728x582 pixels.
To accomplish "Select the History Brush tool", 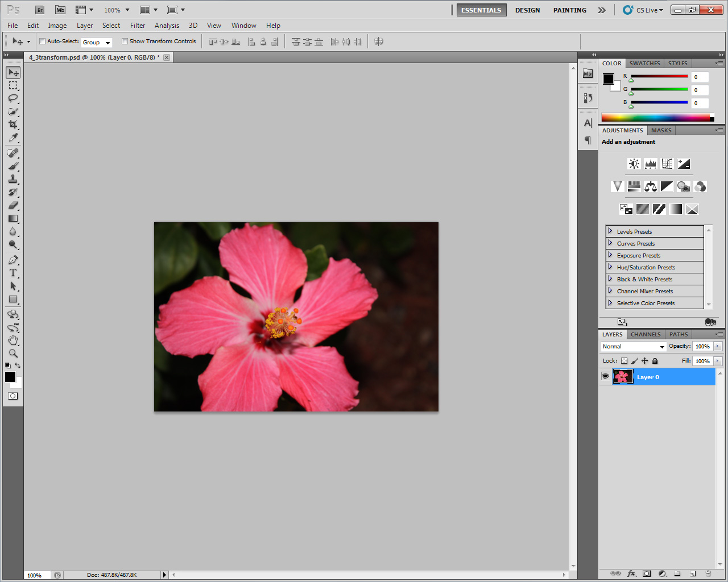I will [13, 192].
